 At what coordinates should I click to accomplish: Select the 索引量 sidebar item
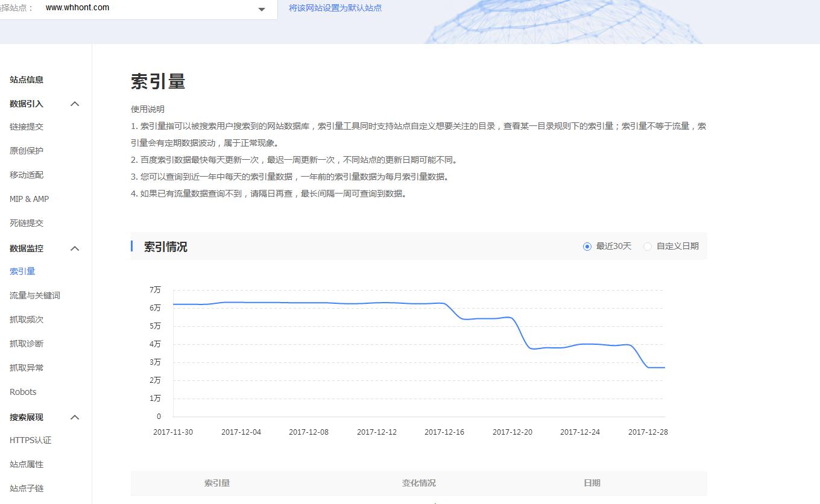coord(22,271)
